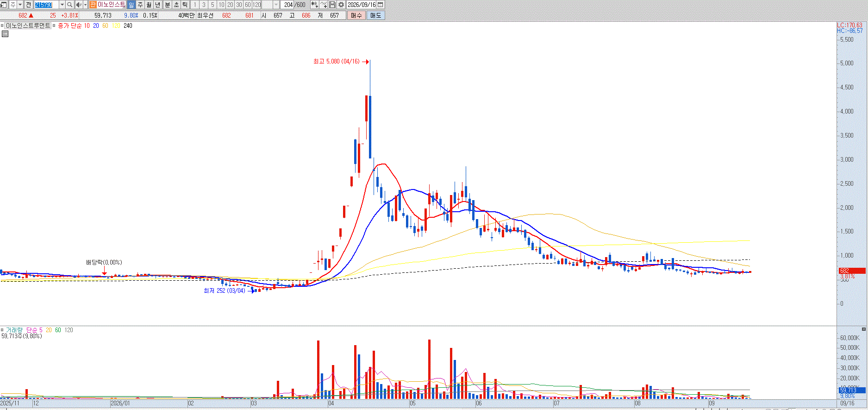Close the volume pane with its X icon

[864, 329]
